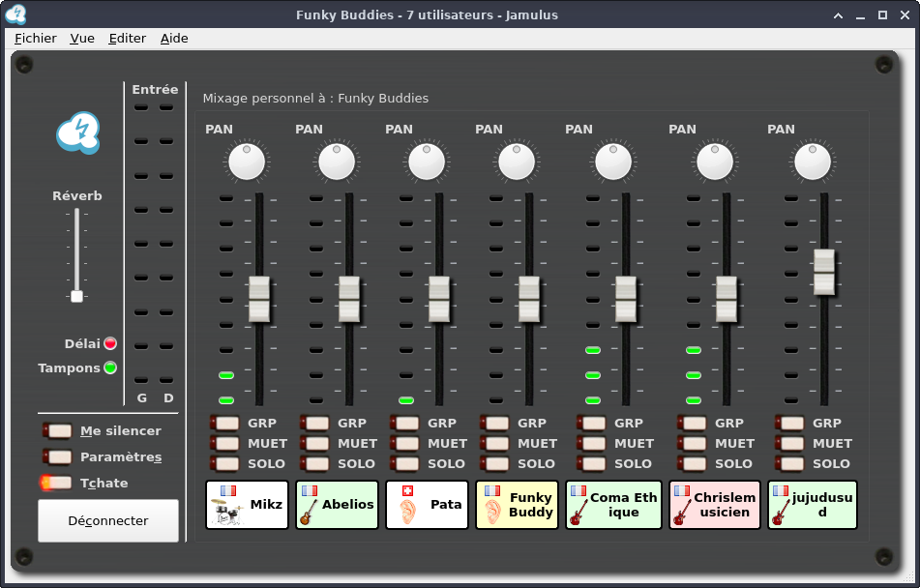Click the flag on Funky Buddy's tag
Image resolution: width=920 pixels, height=588 pixels.
pyautogui.click(x=492, y=490)
